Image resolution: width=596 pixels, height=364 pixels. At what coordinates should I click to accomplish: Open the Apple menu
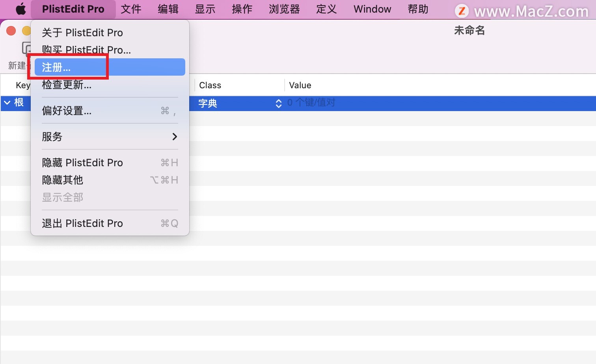(20, 9)
